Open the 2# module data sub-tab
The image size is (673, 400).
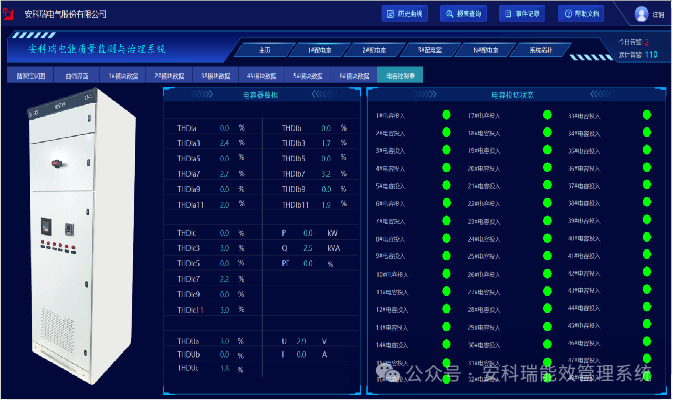click(170, 76)
